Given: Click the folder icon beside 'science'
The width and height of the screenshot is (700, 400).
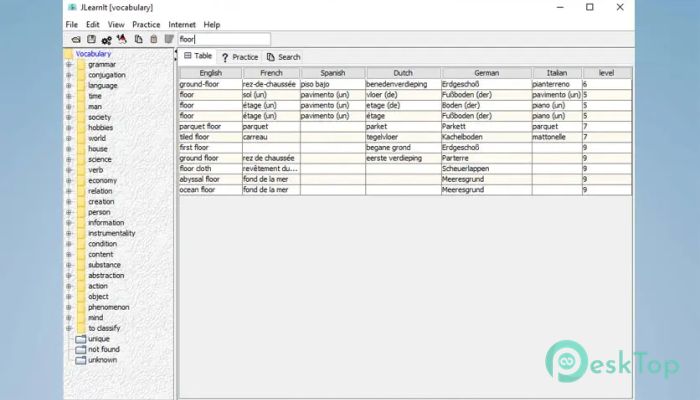Looking at the screenshot, I should (81, 159).
